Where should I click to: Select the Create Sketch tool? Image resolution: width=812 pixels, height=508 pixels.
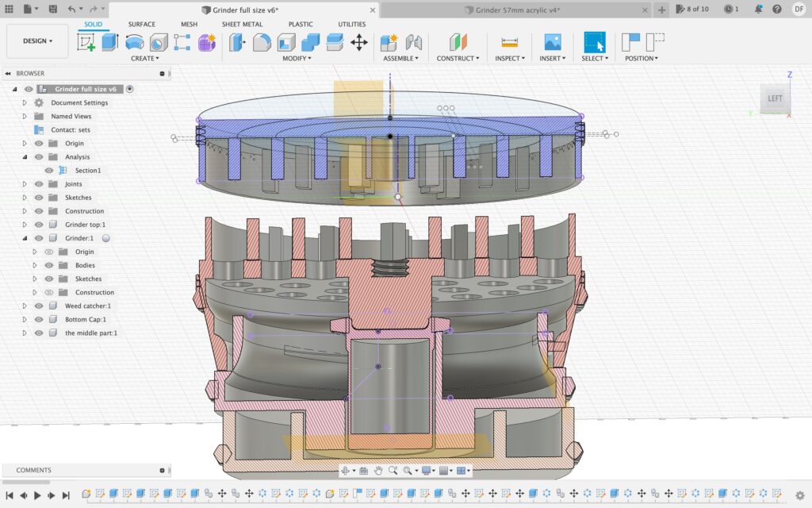coord(86,42)
